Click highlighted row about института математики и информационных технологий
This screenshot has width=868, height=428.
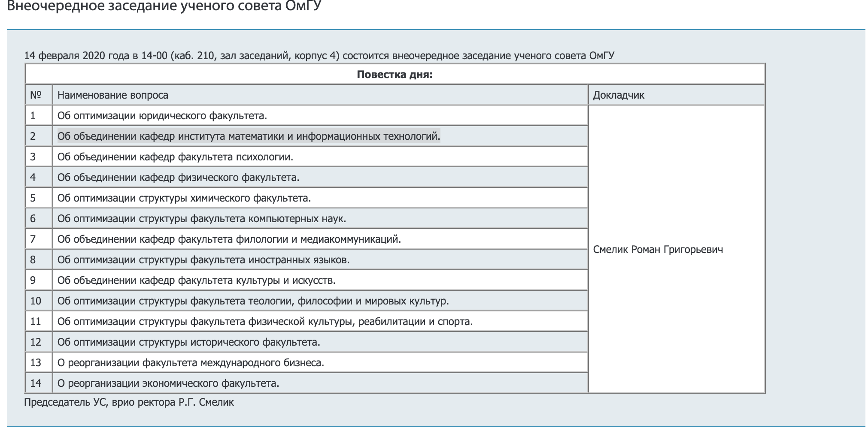click(320, 136)
